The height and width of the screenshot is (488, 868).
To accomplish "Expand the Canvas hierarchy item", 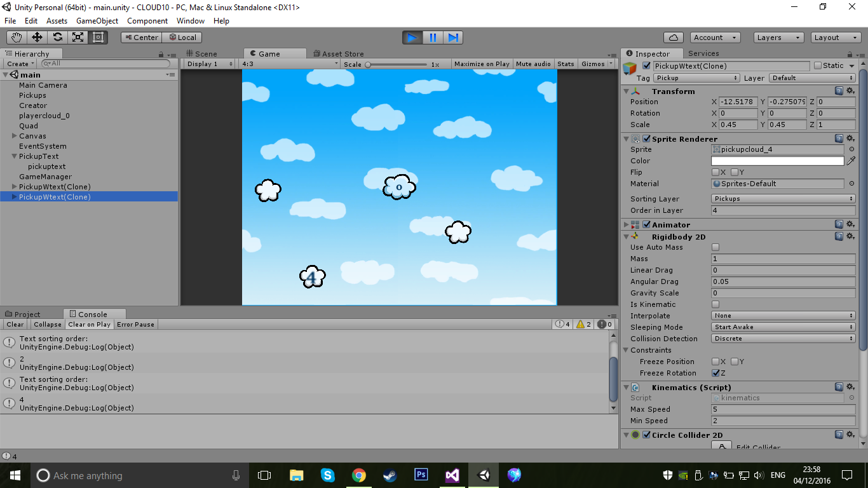I will tap(15, 136).
